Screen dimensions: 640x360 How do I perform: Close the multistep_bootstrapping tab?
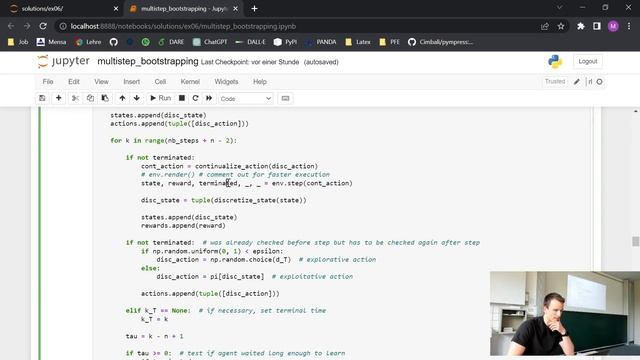pyautogui.click(x=236, y=9)
